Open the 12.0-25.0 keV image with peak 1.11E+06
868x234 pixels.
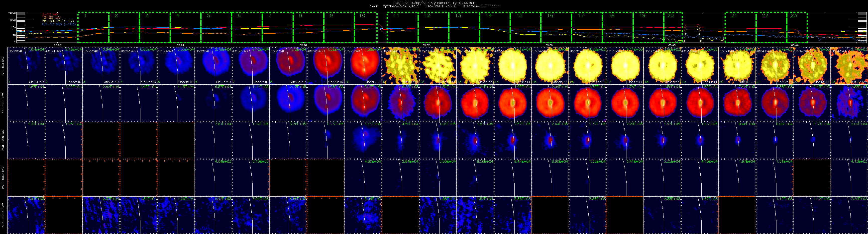coord(363,140)
